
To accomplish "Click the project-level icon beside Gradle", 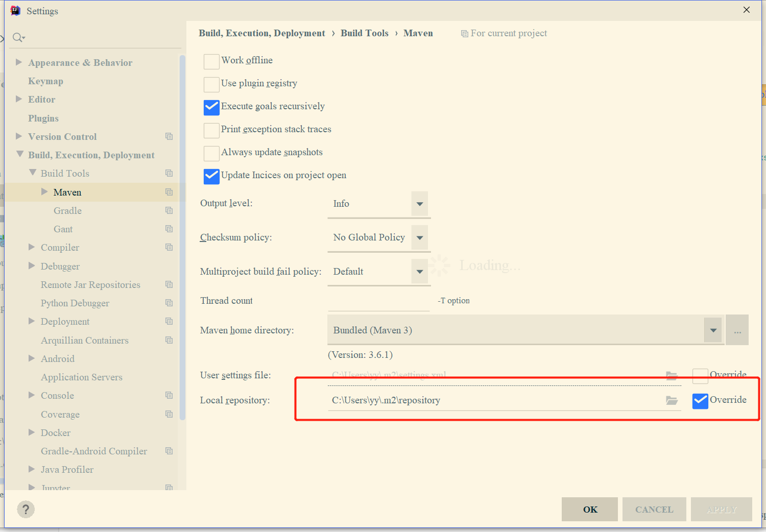I will coord(169,210).
